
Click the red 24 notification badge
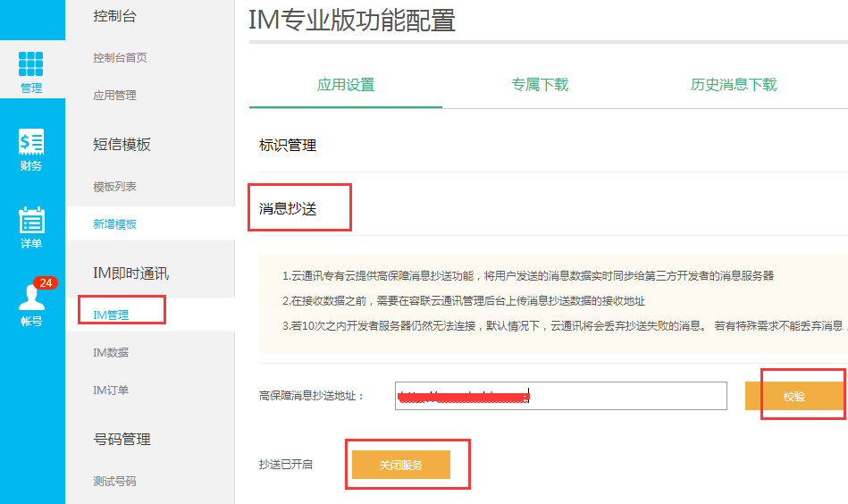(46, 282)
